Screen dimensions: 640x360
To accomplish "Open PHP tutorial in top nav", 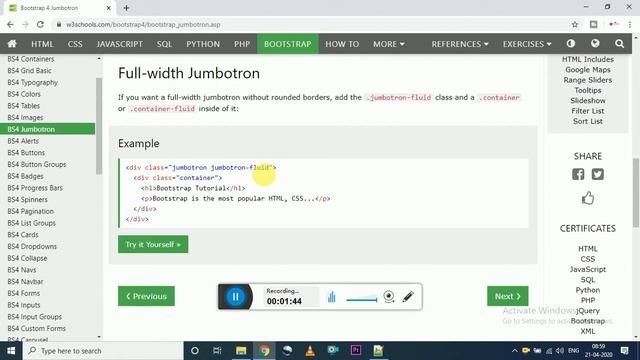I will pyautogui.click(x=242, y=44).
